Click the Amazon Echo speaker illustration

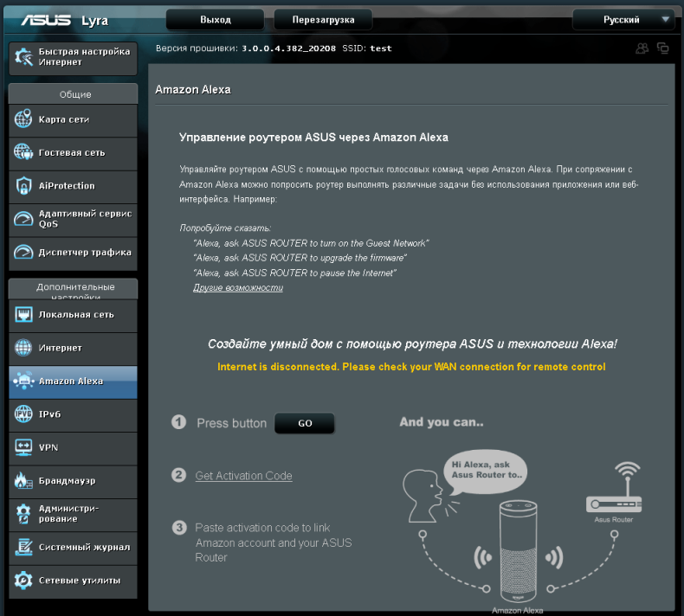pyautogui.click(x=518, y=551)
